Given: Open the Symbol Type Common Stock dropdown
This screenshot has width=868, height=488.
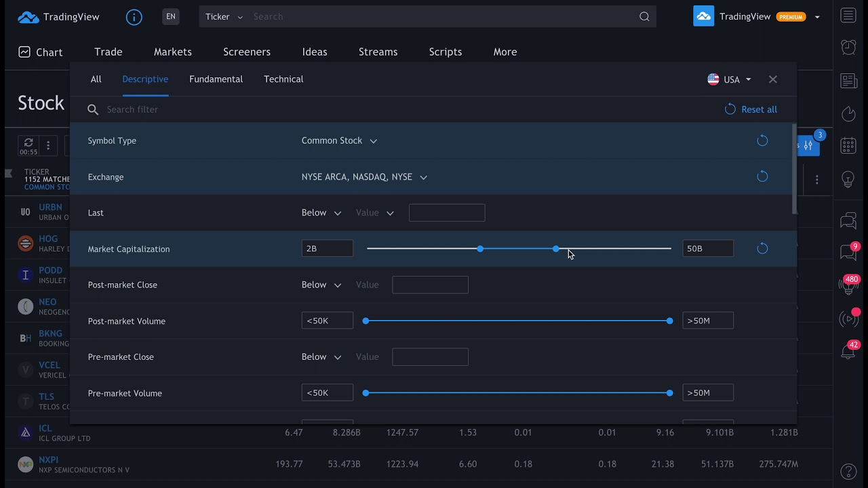Looking at the screenshot, I should [339, 140].
